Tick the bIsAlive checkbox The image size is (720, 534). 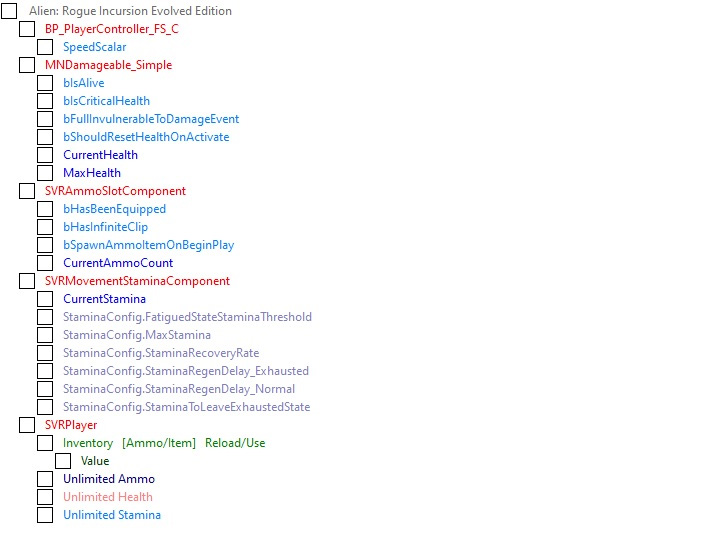45,83
